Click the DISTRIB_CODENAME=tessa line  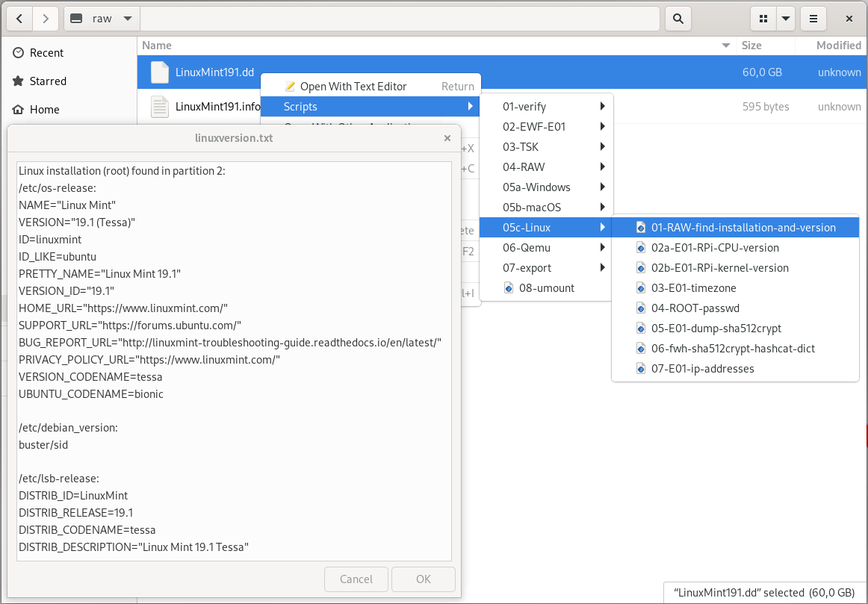(87, 530)
